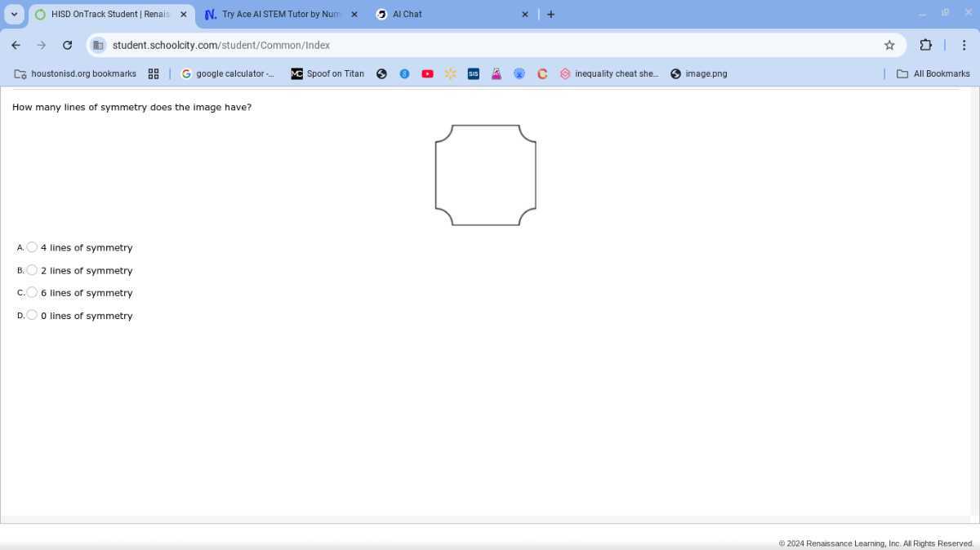Viewport: 980px width, 550px height.
Task: Switch to the AI Chat tab
Action: (452, 15)
